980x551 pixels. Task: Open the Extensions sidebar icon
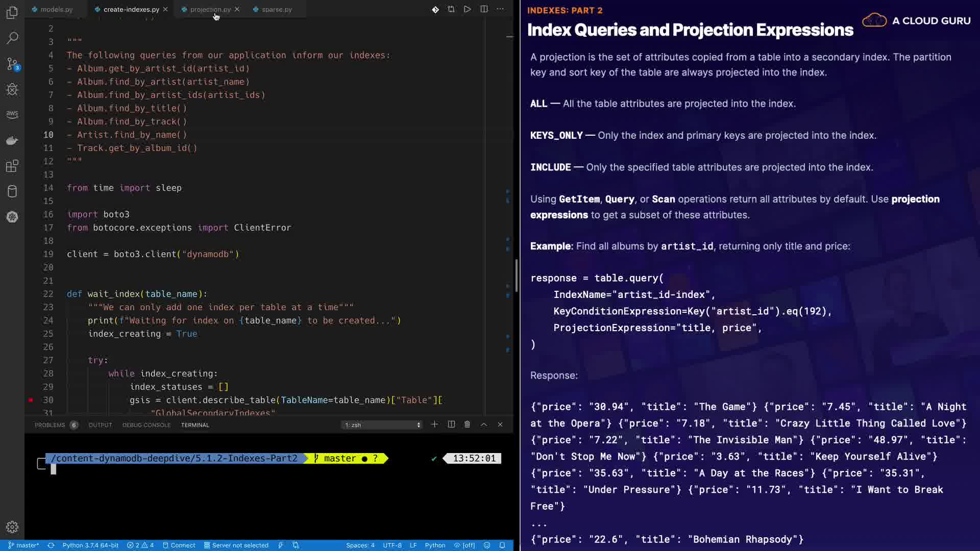tap(12, 166)
